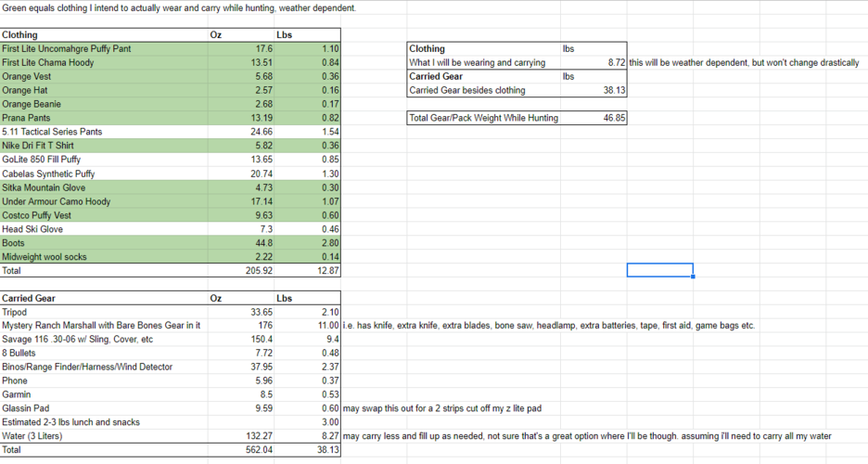This screenshot has width=868, height=464.
Task: Select the 'Phone' row label
Action: coord(104,381)
